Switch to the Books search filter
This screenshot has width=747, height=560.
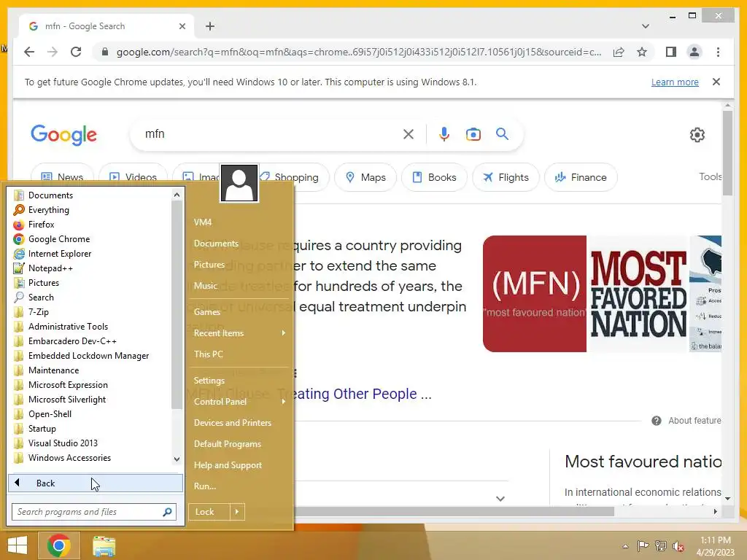click(x=434, y=177)
